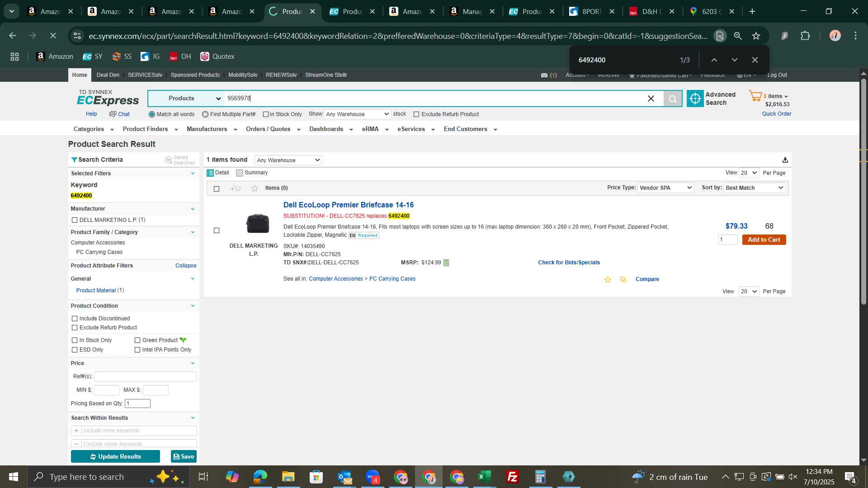
Task: Open results Any Warehouse dropdown
Action: tap(288, 160)
